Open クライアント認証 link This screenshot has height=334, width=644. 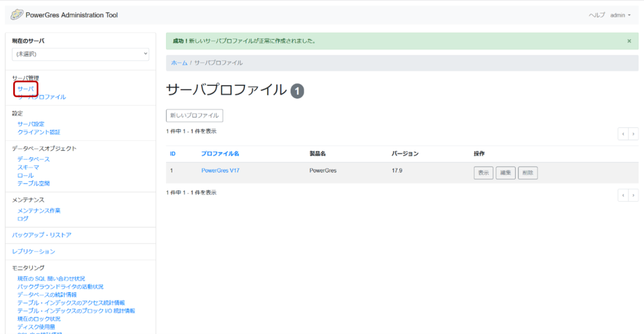point(38,132)
